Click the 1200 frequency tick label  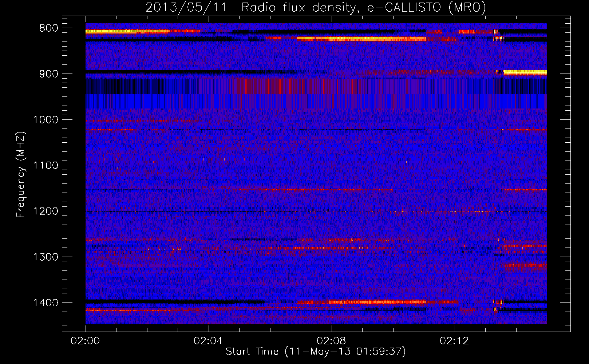[x=46, y=211]
